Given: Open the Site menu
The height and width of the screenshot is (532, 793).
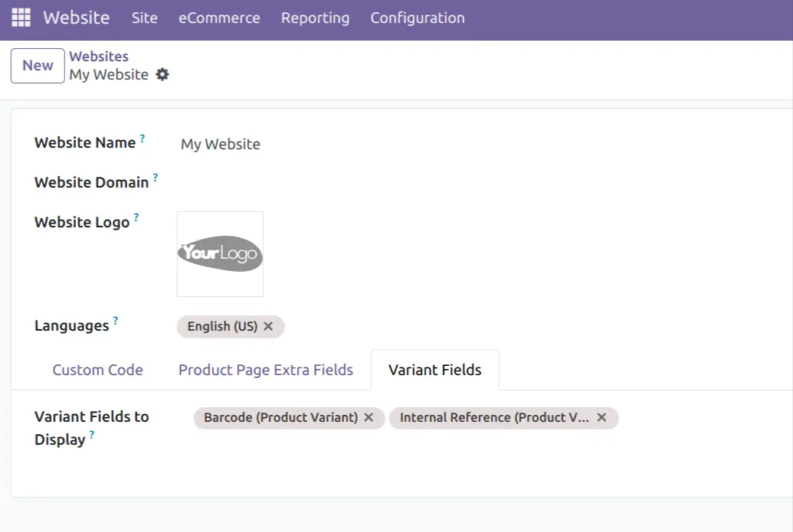Looking at the screenshot, I should point(144,18).
